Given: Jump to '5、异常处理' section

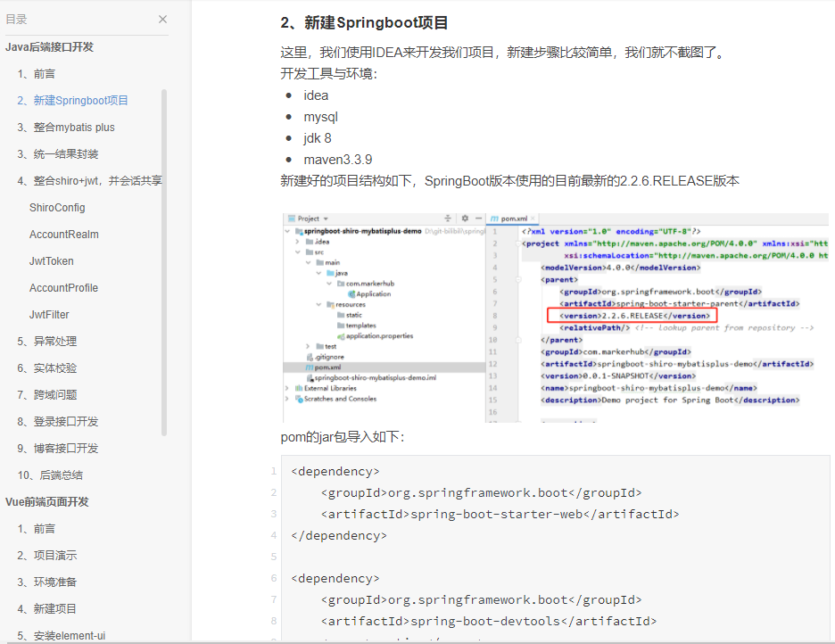Looking at the screenshot, I should click(47, 341).
